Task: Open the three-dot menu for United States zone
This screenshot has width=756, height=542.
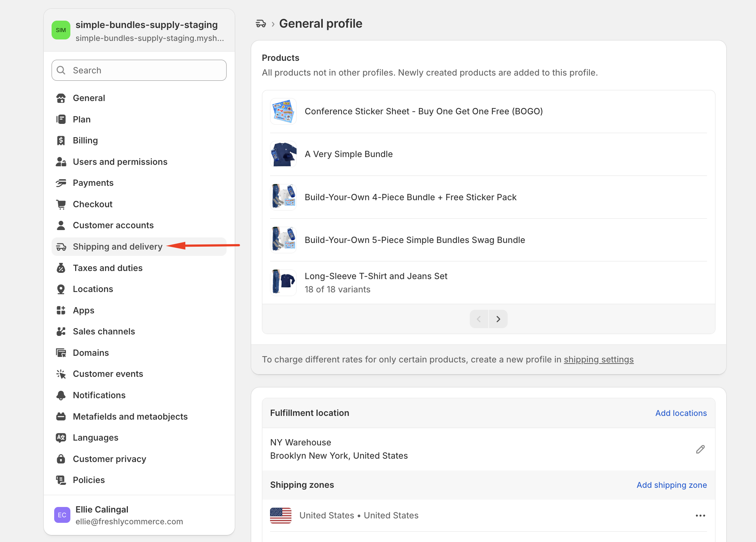Action: (700, 515)
